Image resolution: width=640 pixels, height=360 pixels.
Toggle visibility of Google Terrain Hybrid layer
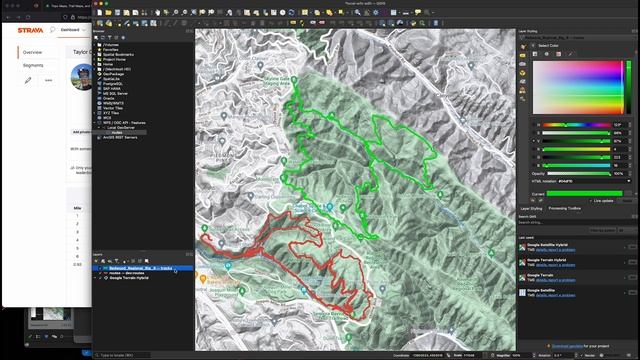click(x=100, y=278)
